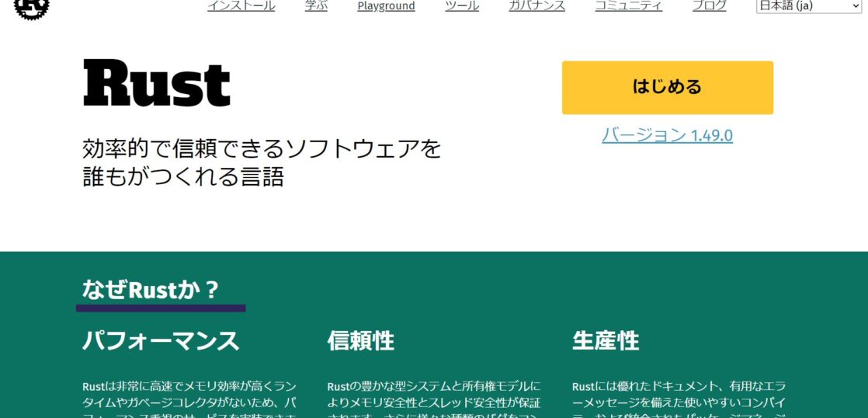This screenshot has width=868, height=418.
Task: Click the large Rust title
Action: point(157,84)
